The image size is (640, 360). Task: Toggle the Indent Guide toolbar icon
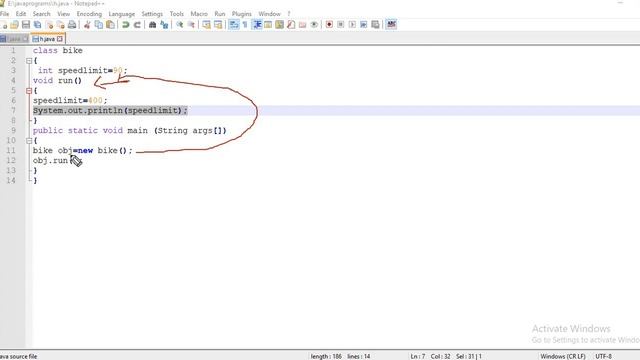(257, 25)
